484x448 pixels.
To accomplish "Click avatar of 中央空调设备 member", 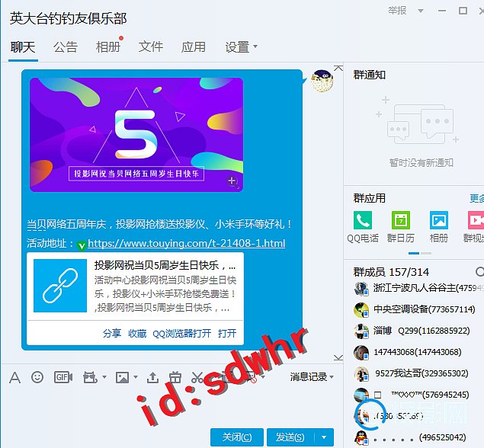I will coord(361,310).
